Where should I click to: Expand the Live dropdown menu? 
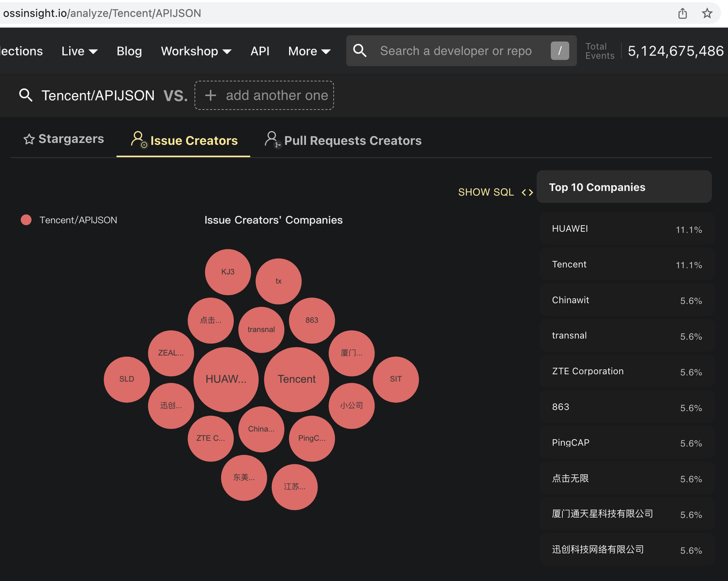click(79, 51)
